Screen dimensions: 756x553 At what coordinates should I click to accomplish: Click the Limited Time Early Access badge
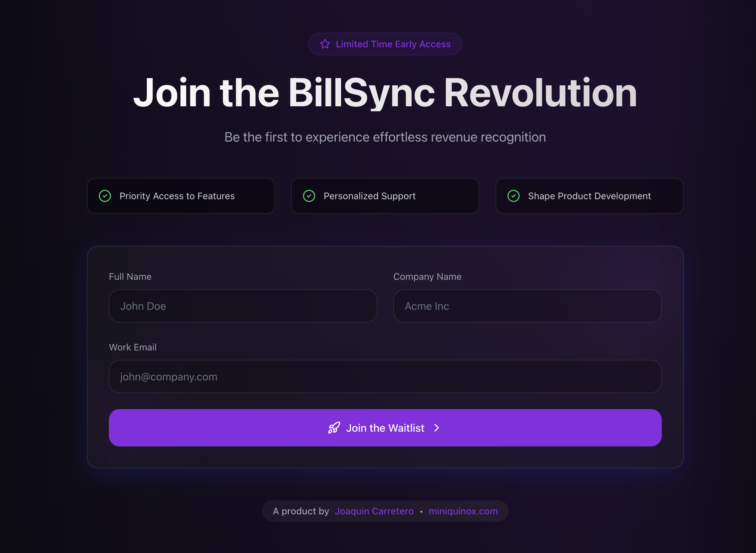coord(385,44)
